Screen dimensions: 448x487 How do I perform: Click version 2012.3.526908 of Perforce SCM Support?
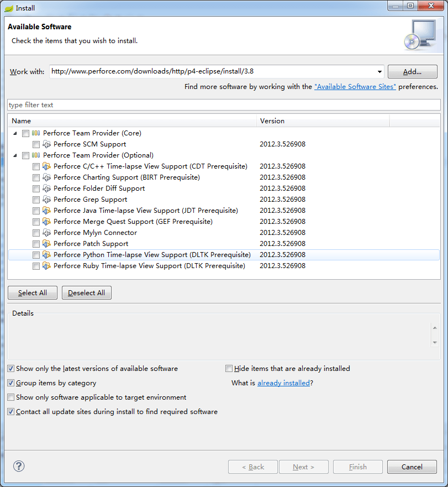pos(282,144)
